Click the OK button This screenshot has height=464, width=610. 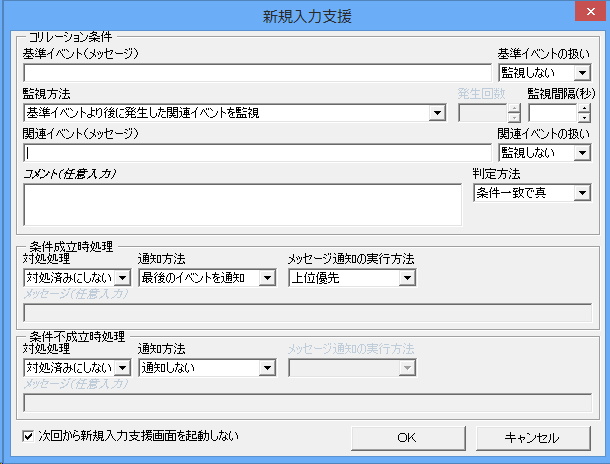coord(408,438)
